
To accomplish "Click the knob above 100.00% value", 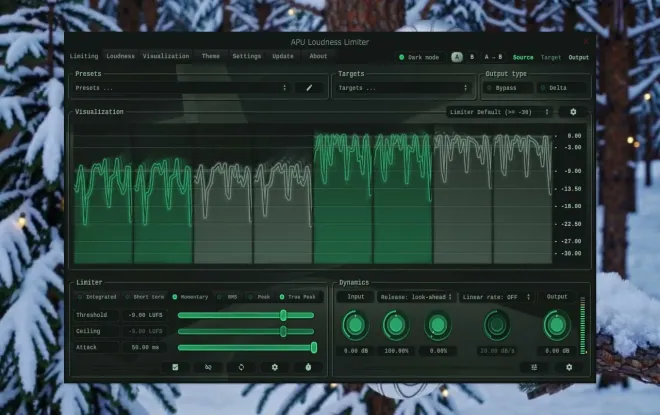I will tap(396, 325).
